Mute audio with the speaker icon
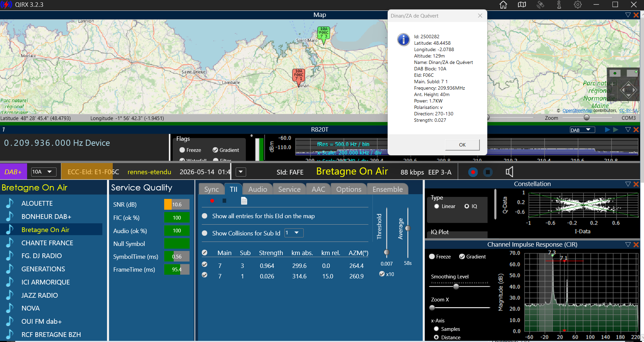Viewport: 644px width, 342px height. click(509, 172)
